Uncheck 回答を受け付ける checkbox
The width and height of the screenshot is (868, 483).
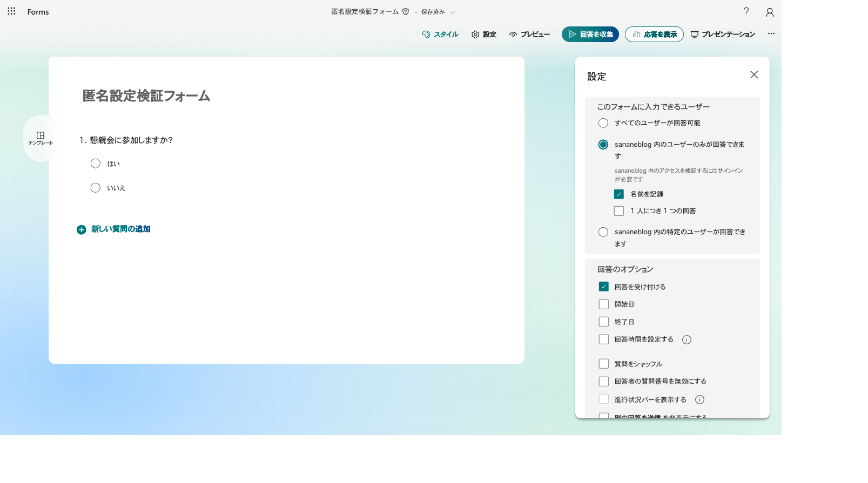pos(604,287)
